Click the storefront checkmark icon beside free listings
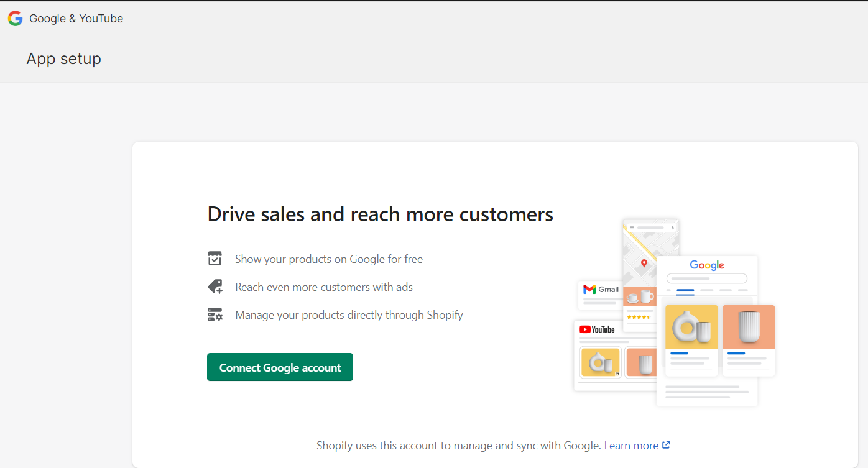The image size is (868, 468). pos(215,259)
